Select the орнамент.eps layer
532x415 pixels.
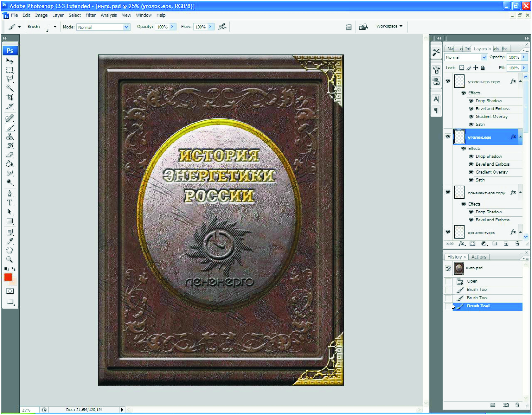click(x=481, y=233)
